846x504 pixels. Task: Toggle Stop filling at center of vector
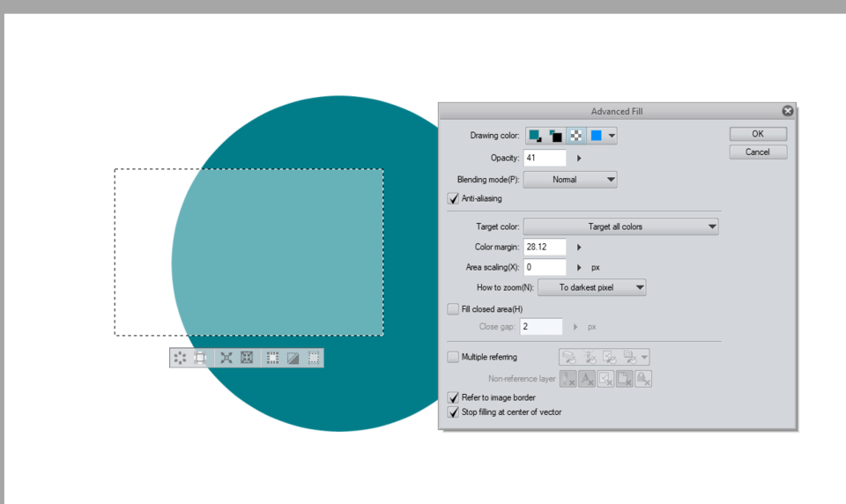pyautogui.click(x=453, y=412)
